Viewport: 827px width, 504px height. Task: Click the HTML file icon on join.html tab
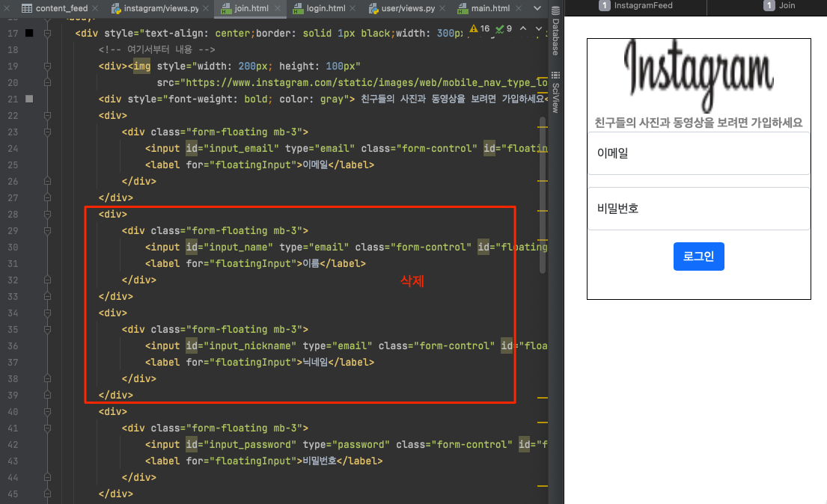point(226,8)
